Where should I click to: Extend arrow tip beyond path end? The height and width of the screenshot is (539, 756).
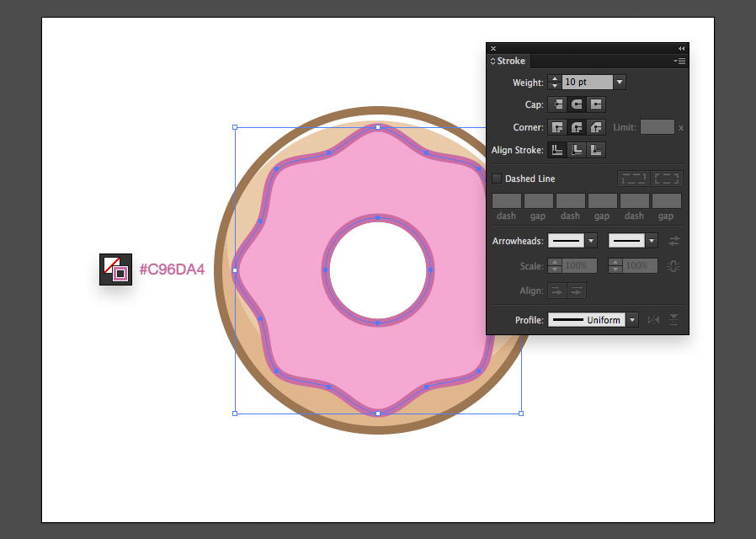556,291
